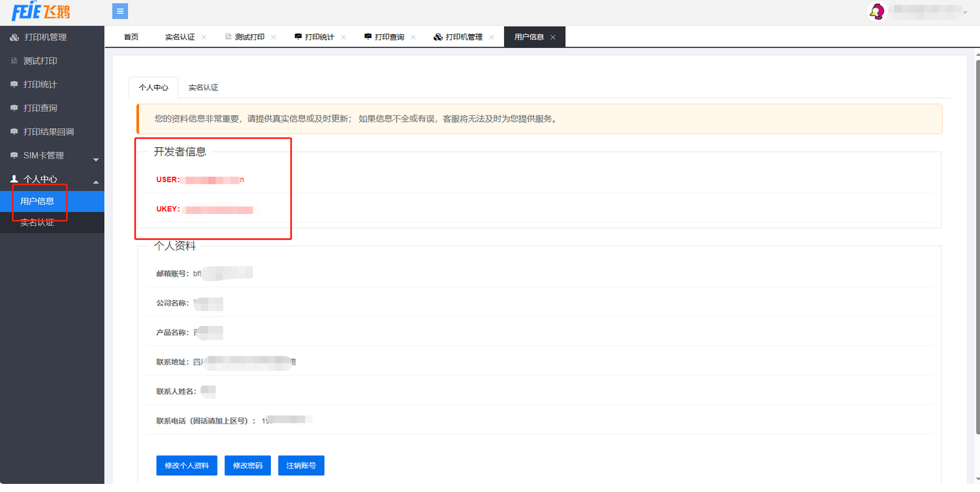Close the 打印统计 tab
Viewport: 980px width, 492px height.
coord(344,37)
